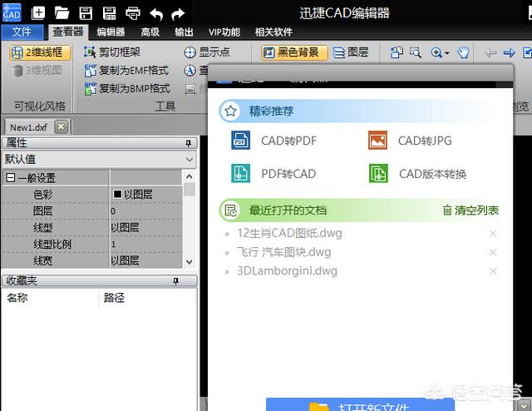This screenshot has width=532, height=411.
Task: Open the CAD转PDF converter
Action: tap(273, 141)
